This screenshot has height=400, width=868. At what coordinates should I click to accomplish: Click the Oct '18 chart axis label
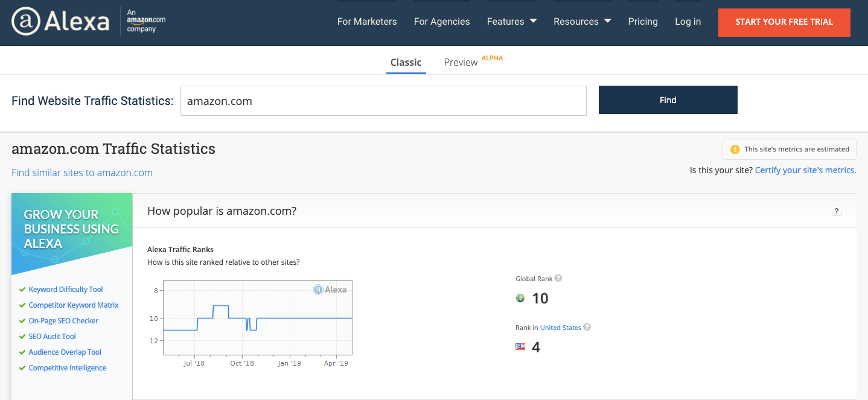[242, 363]
